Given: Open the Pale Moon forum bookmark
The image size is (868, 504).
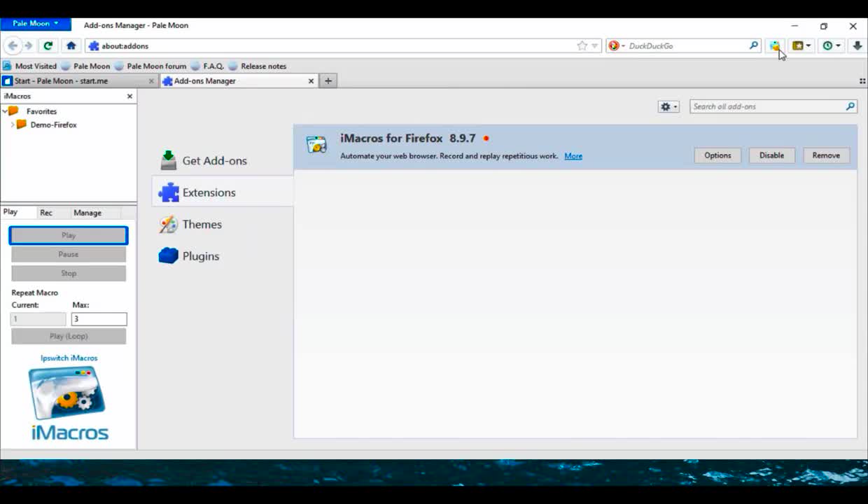Looking at the screenshot, I should [x=150, y=66].
